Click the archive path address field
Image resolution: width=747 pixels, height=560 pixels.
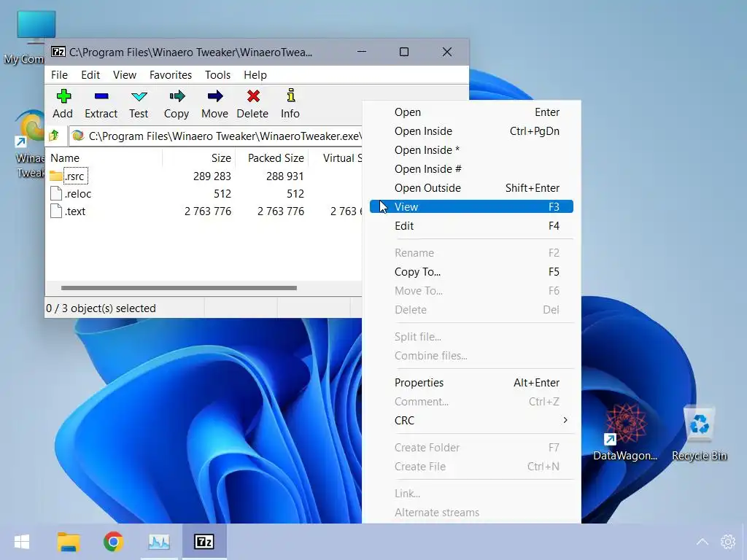click(216, 136)
